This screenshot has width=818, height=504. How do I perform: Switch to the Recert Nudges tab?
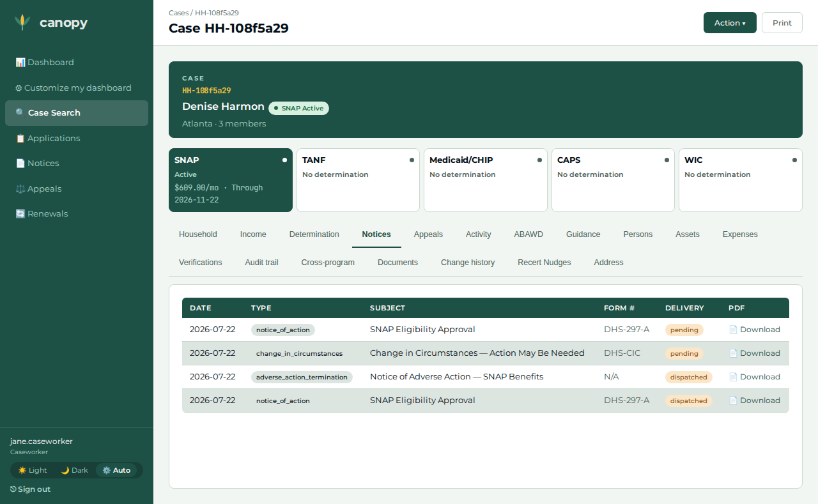(544, 263)
